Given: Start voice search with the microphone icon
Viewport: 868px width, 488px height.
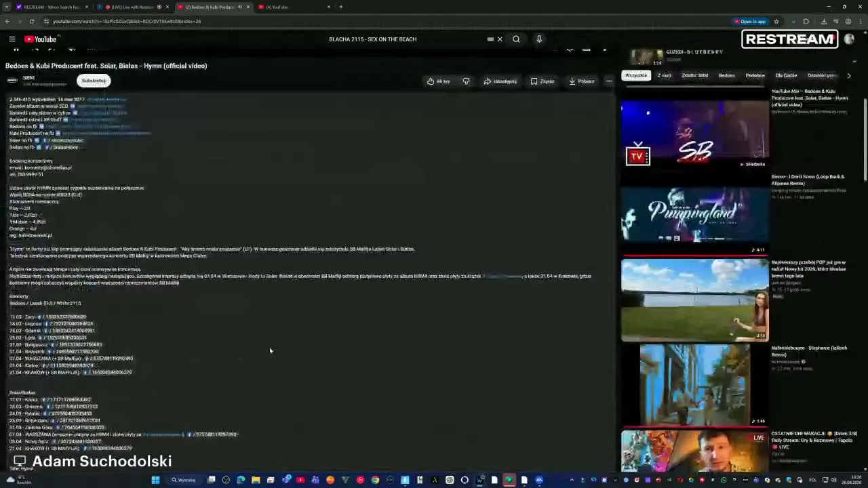Looking at the screenshot, I should [x=539, y=39].
